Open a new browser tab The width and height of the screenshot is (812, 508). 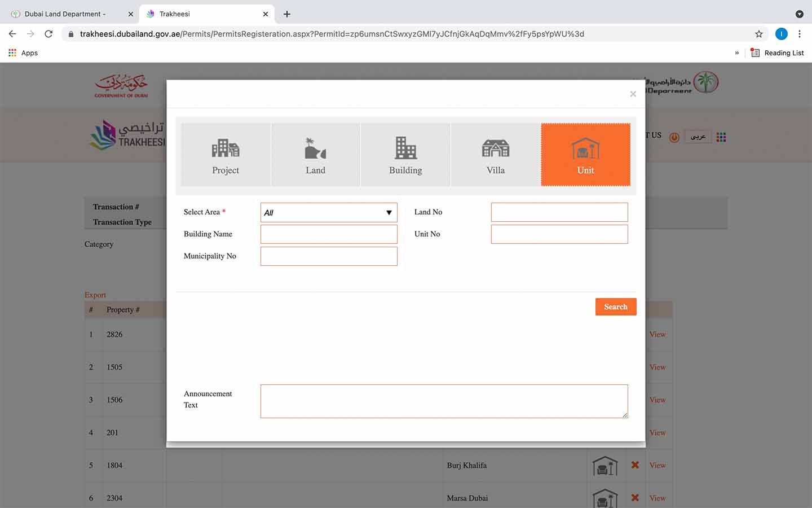tap(287, 14)
